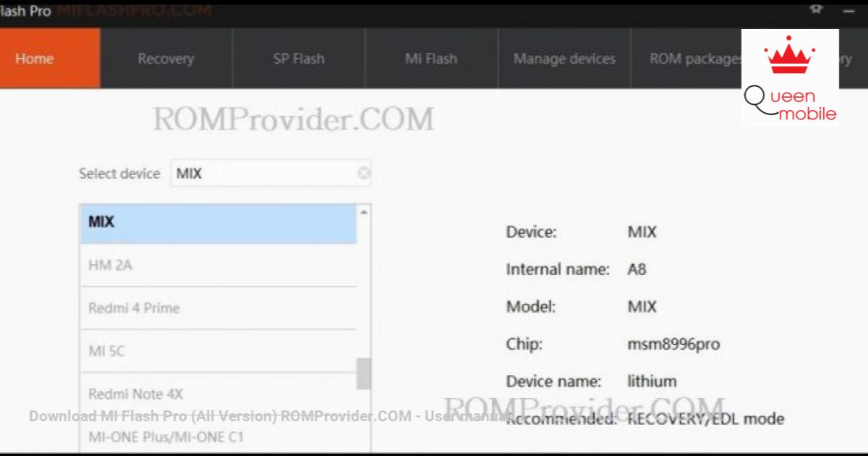This screenshot has height=456, width=868.
Task: Open the Home tab
Action: coord(49,59)
